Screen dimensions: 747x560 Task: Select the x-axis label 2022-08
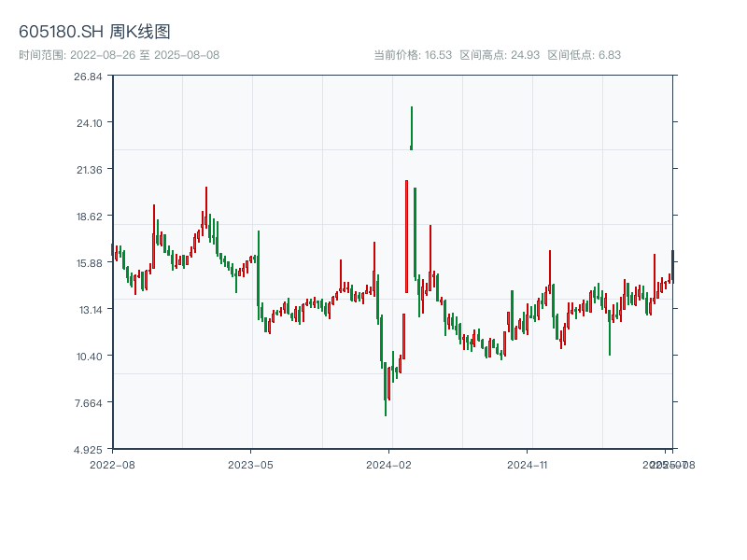tap(112, 465)
